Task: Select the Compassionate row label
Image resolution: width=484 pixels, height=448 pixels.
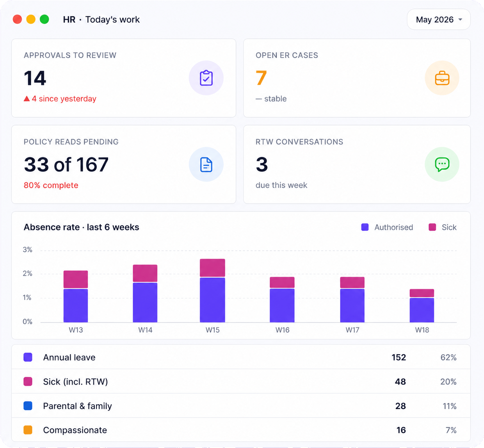Action: pos(75,430)
